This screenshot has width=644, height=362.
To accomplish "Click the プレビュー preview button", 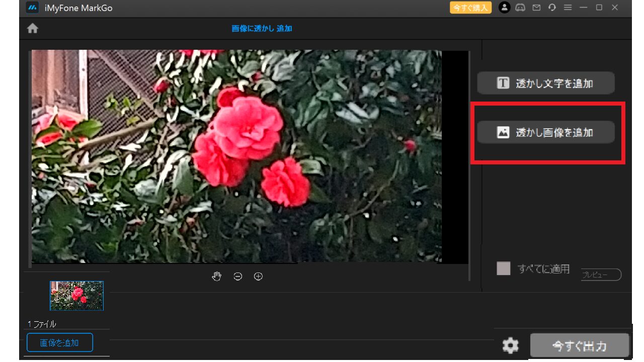I will [601, 275].
